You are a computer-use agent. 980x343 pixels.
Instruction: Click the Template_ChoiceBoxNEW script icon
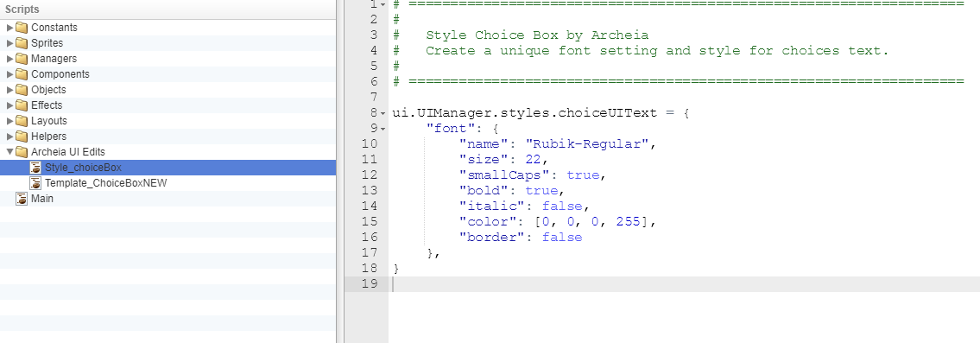[x=35, y=183]
